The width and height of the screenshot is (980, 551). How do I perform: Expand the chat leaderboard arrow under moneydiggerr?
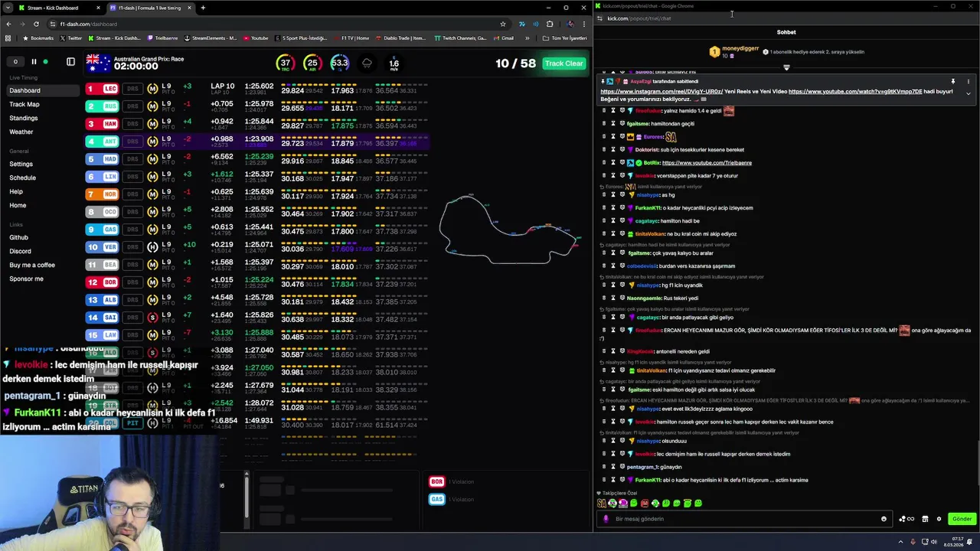click(x=786, y=68)
